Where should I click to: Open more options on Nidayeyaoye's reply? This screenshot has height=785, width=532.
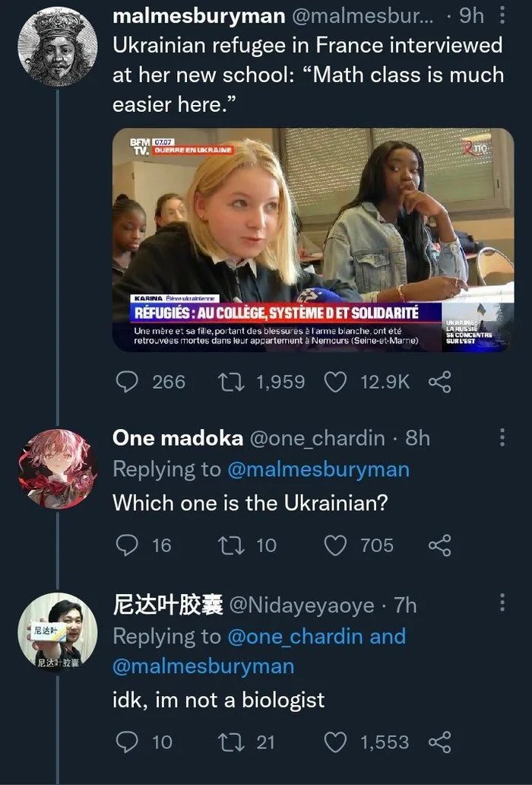[x=502, y=604]
